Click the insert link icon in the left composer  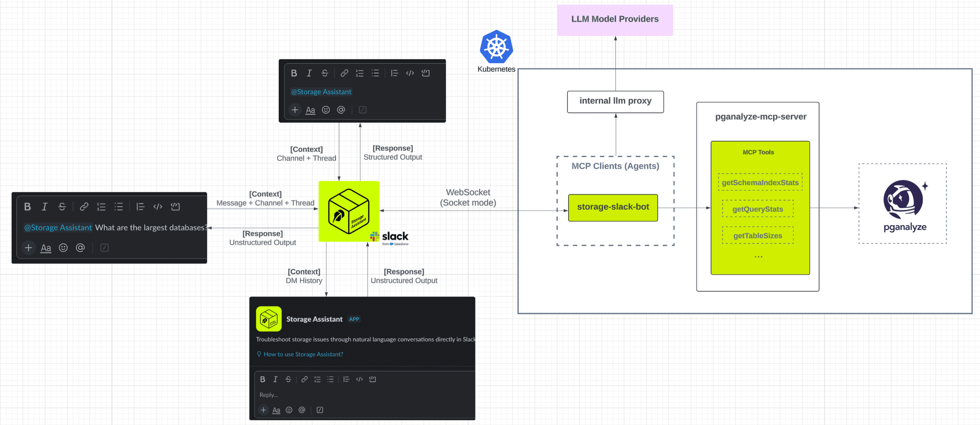[x=84, y=207]
